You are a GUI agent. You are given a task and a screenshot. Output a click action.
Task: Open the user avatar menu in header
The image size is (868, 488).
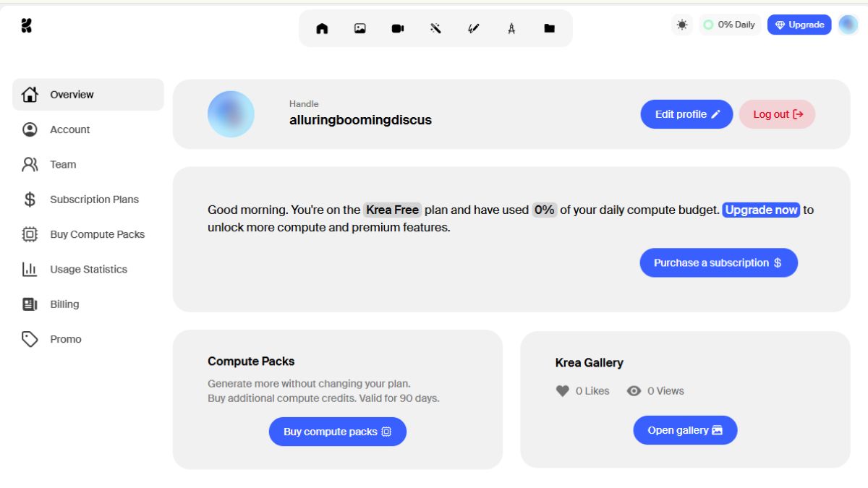pos(848,25)
